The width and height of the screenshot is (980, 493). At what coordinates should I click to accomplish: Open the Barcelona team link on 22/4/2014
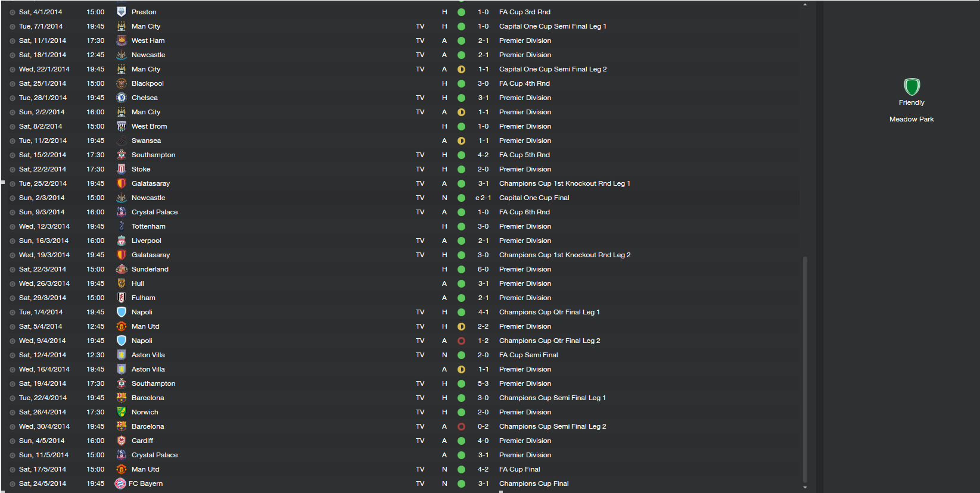(148, 398)
